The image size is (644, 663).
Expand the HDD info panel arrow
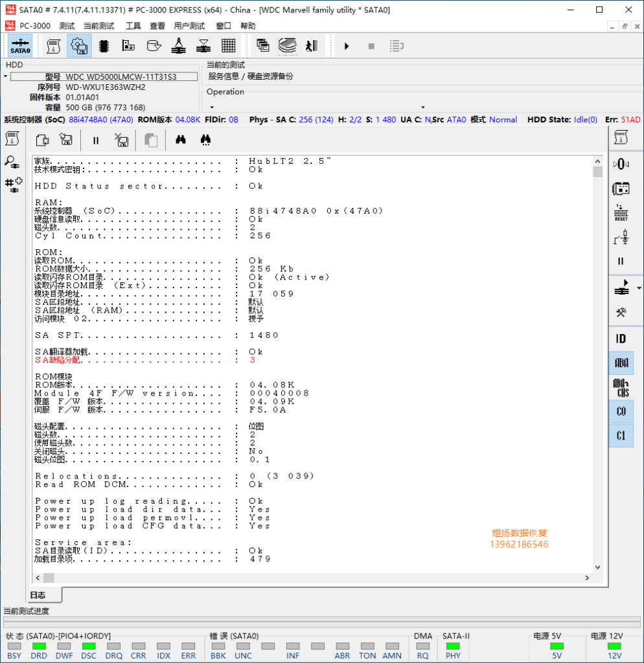(x=5, y=76)
